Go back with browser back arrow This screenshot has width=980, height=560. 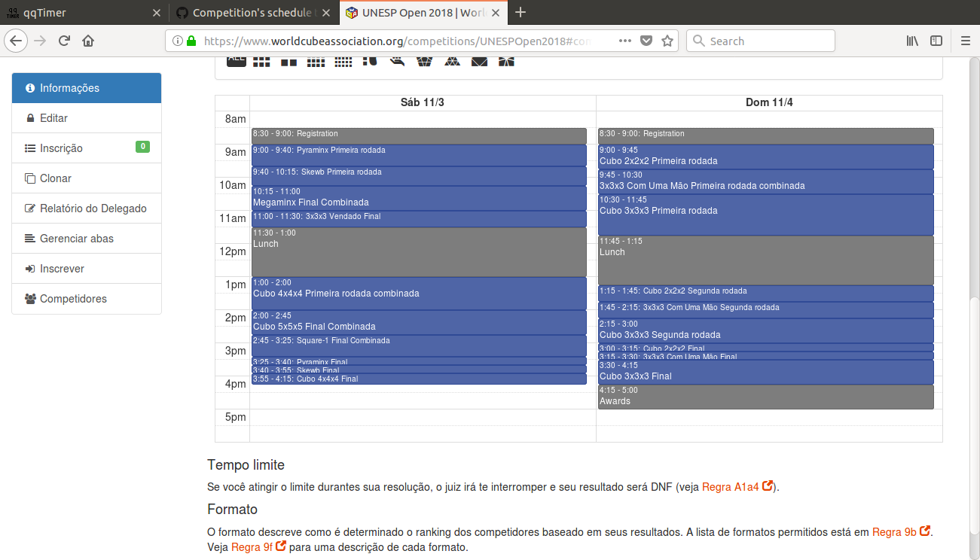tap(16, 41)
